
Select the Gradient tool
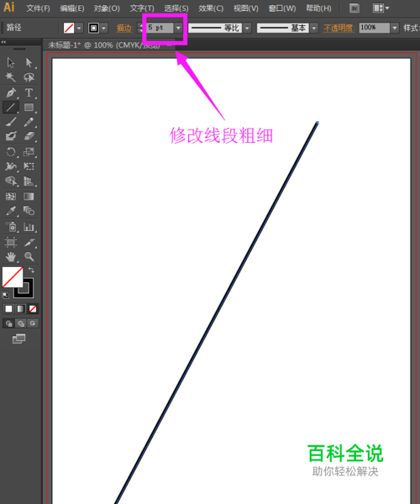click(29, 197)
